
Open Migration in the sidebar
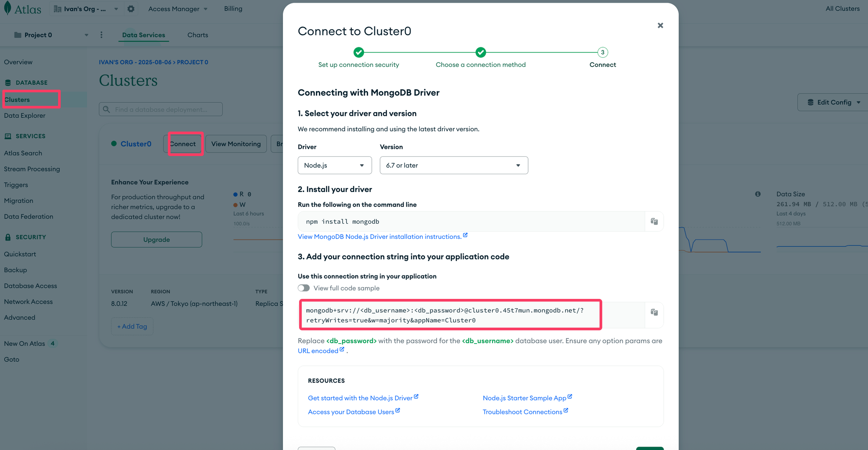[19, 201]
